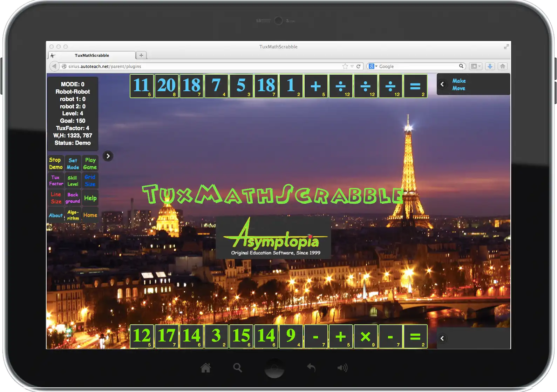Open a new browser tab
This screenshot has height=392, width=557.
click(141, 55)
